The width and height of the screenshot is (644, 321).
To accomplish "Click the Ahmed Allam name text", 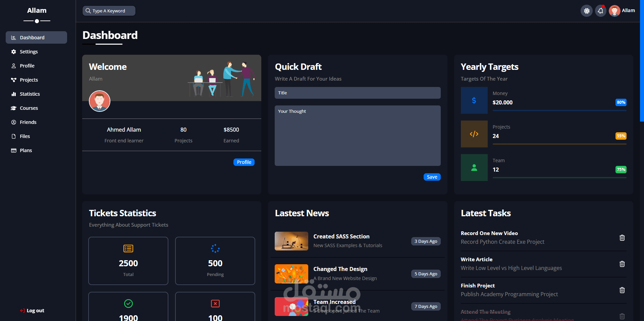I will point(124,130).
